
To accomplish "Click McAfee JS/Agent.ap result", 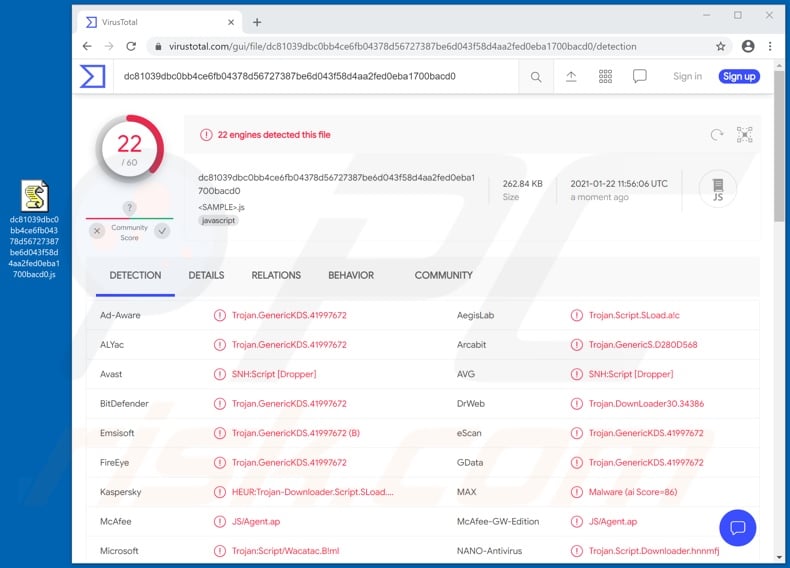I will [255, 522].
